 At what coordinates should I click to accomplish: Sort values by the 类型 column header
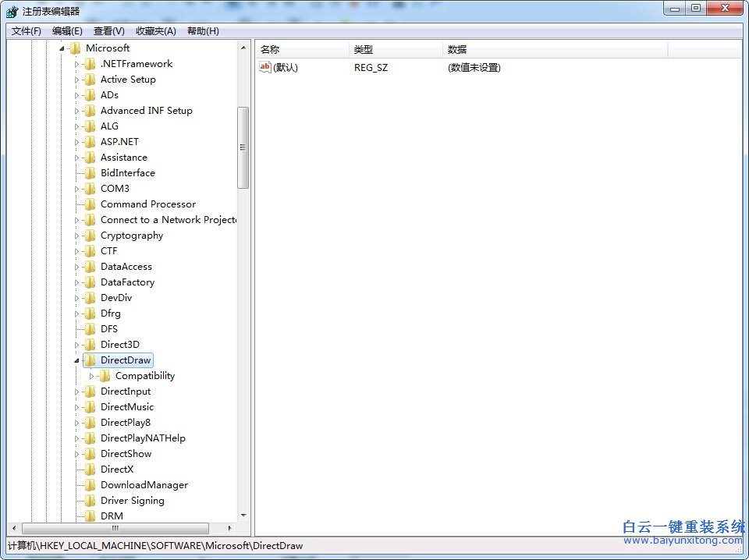(x=363, y=48)
